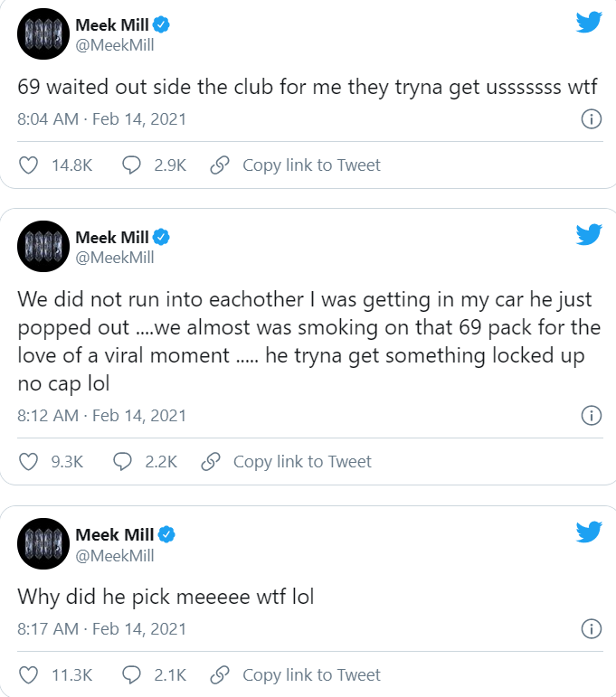This screenshot has width=616, height=697.
Task: Copy link to the 8:04 AM tweet
Action: pos(295,165)
